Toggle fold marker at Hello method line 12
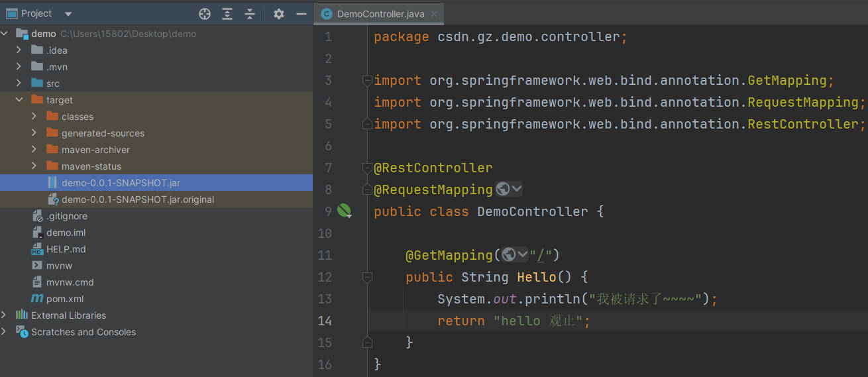The image size is (868, 377). [367, 277]
